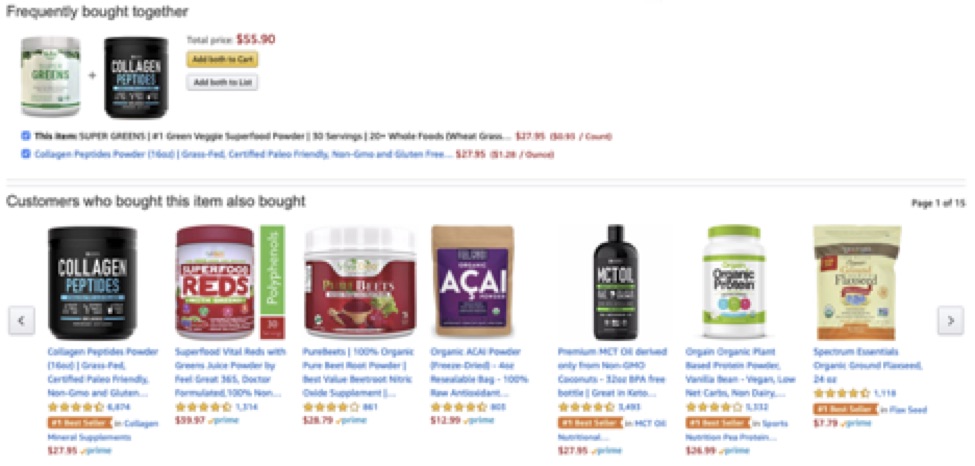Open Spectrum Ground Flaxseed product image
Screen dimensions: 975x466
pyautogui.click(x=857, y=282)
